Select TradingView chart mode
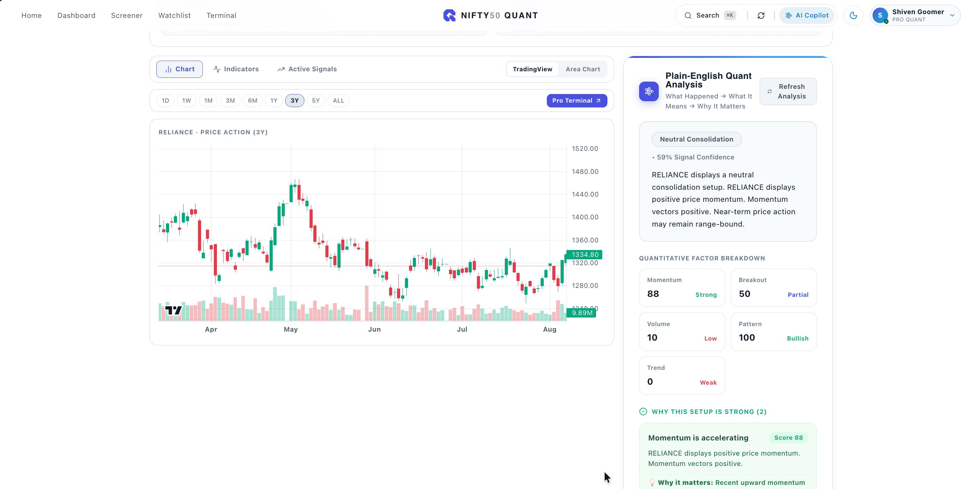 (x=532, y=69)
